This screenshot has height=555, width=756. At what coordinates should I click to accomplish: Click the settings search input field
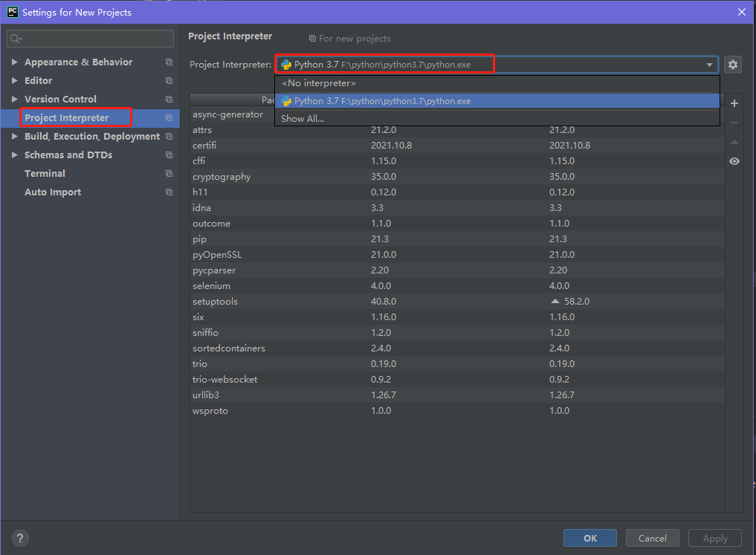(90, 39)
